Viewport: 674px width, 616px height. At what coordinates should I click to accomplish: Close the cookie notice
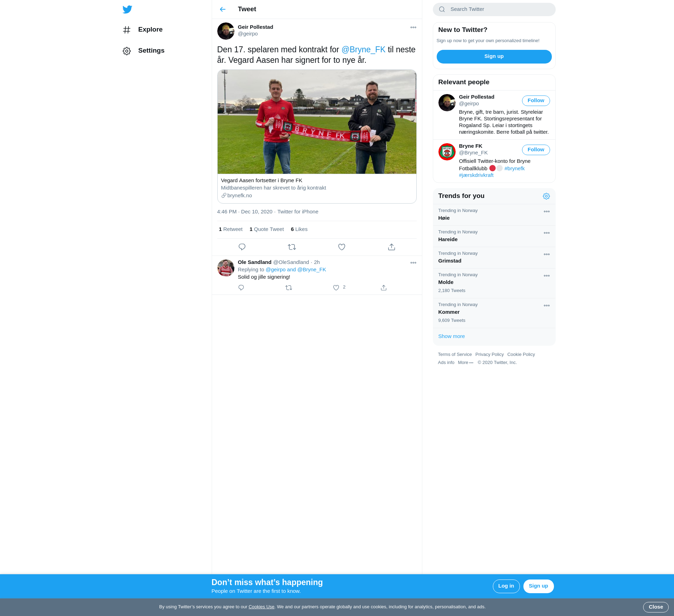coord(655,607)
